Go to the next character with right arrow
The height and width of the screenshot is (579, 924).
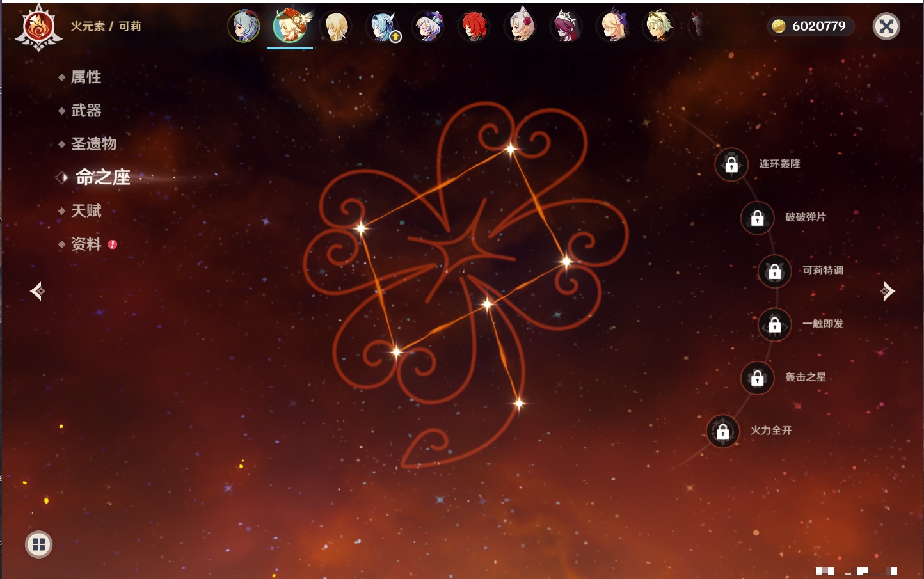click(888, 291)
